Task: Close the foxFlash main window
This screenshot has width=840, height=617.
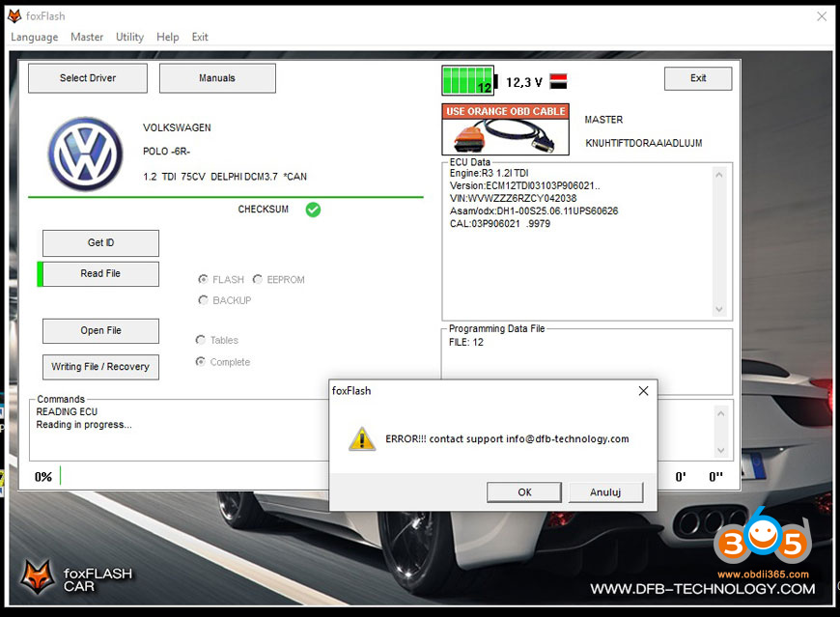Action: [822, 16]
